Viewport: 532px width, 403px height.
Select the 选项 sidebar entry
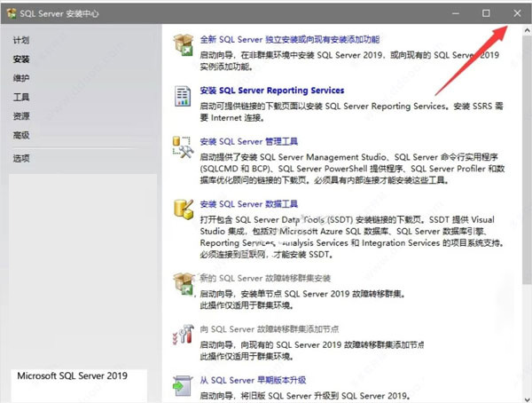(21, 158)
